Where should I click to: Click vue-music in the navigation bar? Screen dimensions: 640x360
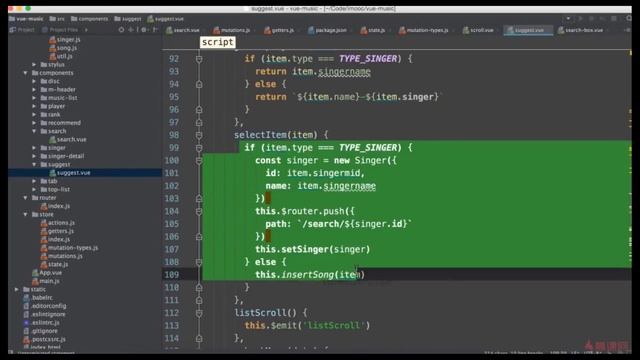[x=26, y=19]
